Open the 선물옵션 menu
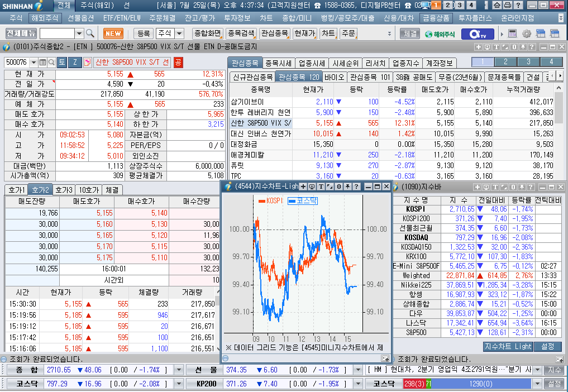The height and width of the screenshot is (392, 568). coord(81,18)
